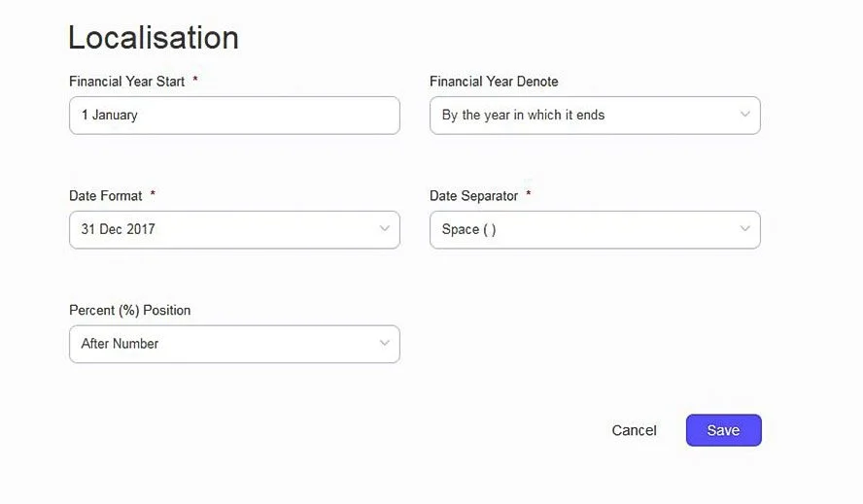This screenshot has width=863, height=504.
Task: Click the required asterisk beside Date Separator
Action: click(x=529, y=195)
